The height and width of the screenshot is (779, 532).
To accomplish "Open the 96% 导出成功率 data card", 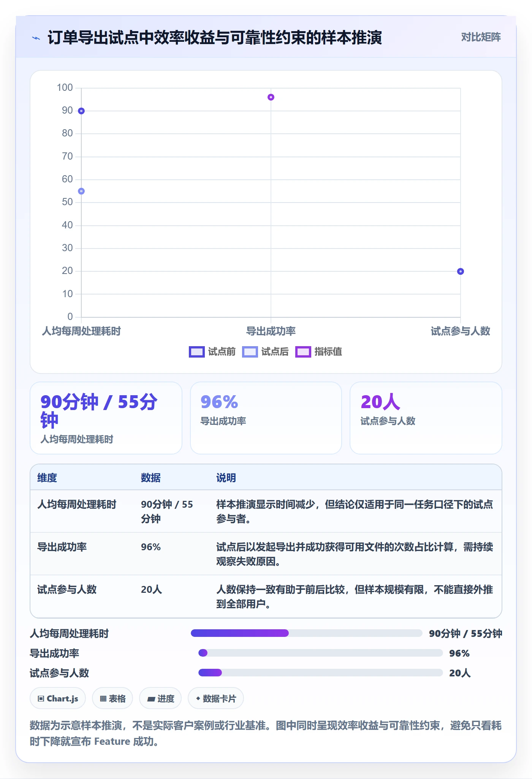I will (x=266, y=418).
